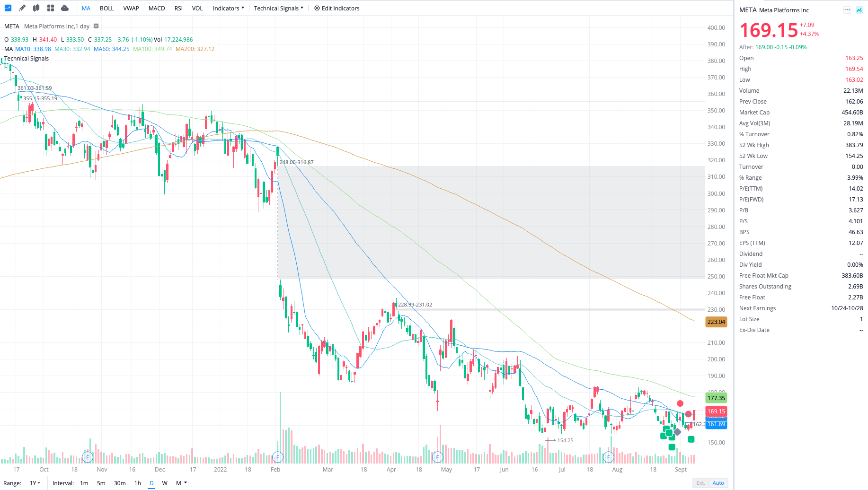Click the 361.03-361.59 gap label

click(35, 88)
